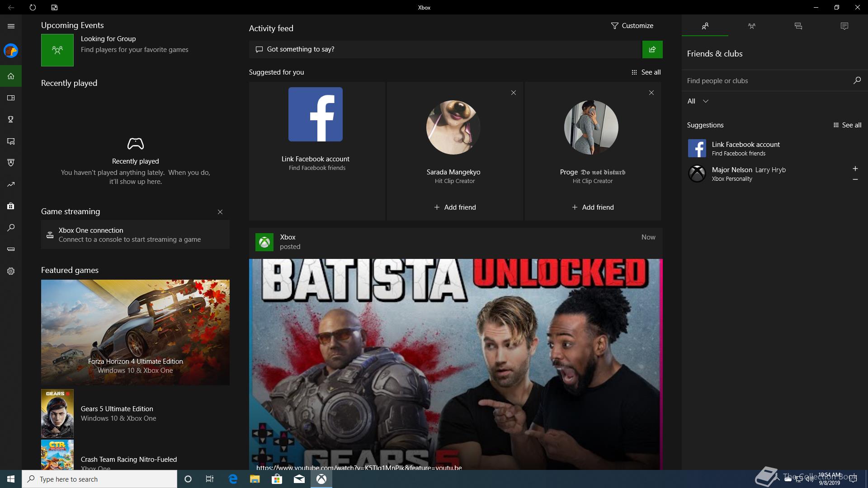
Task: Switch to Activity alerts tab icon
Action: pyautogui.click(x=844, y=26)
